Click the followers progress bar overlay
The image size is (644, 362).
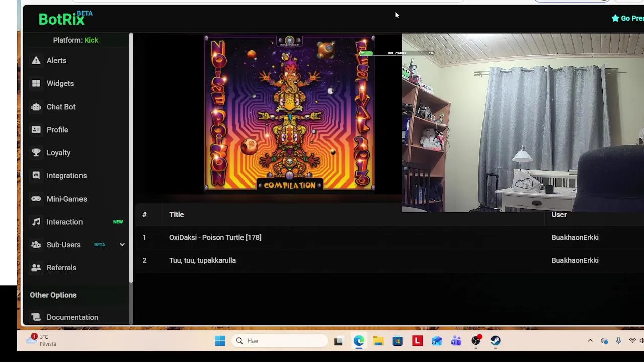[396, 53]
